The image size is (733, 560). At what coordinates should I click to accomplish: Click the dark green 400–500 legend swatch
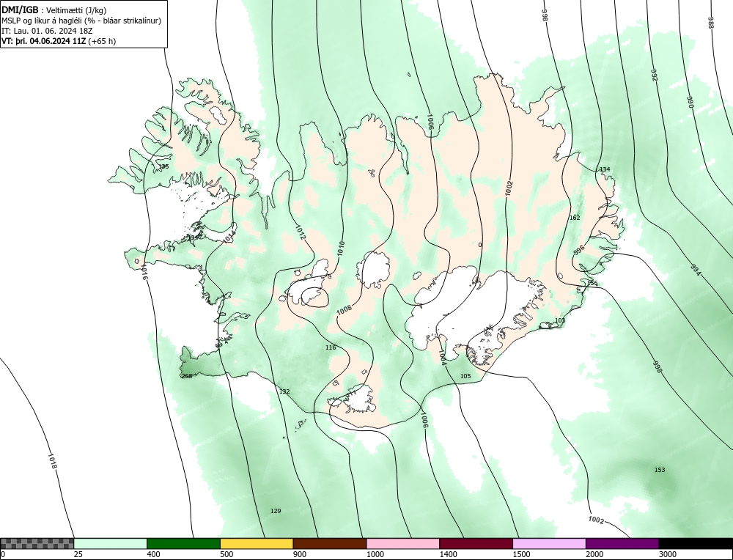183,543
